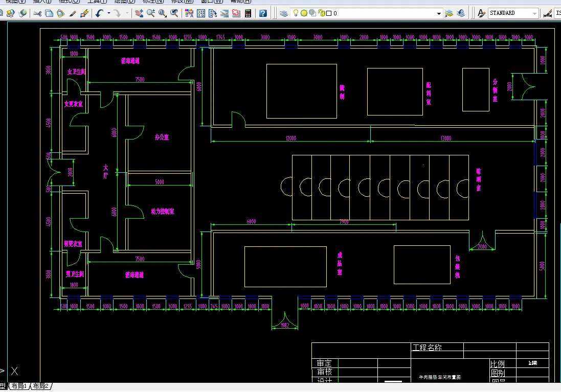Screen dimensions: 561x392
Task: Open the QuickCalc calculator icon
Action: (248, 14)
